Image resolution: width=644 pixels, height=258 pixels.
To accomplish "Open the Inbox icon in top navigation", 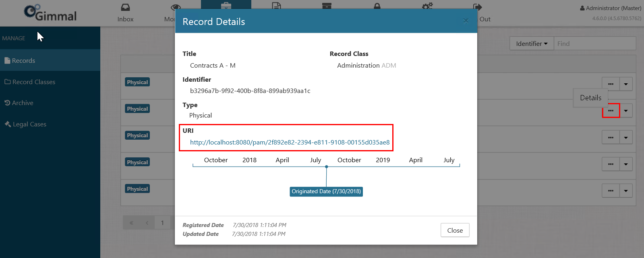I will click(x=125, y=8).
